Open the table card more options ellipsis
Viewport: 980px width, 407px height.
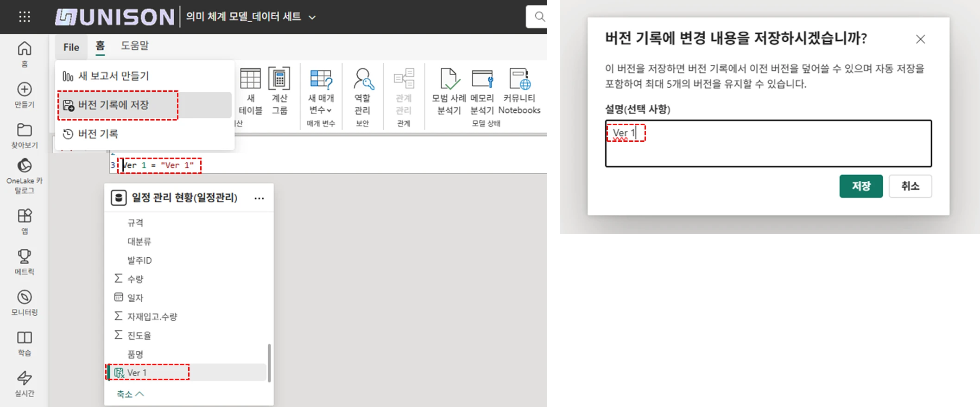tap(259, 198)
